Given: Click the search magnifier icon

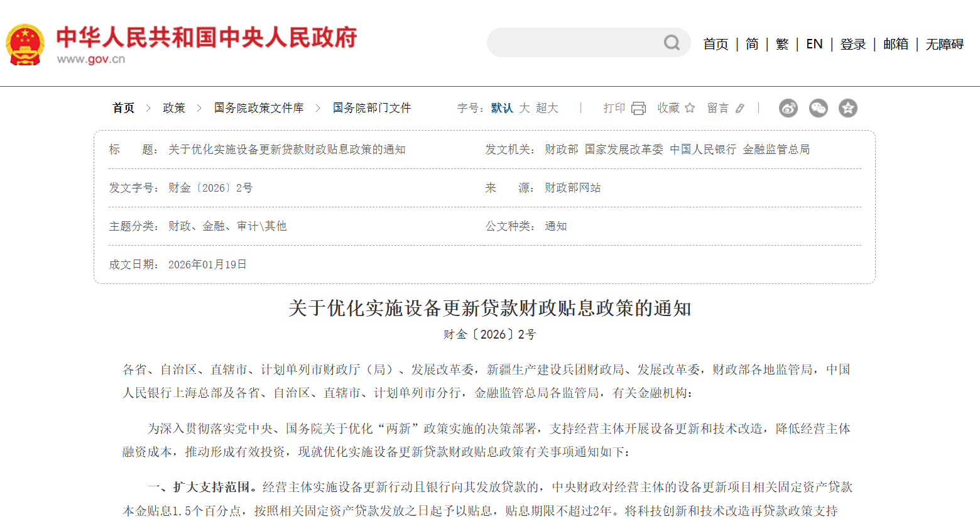Looking at the screenshot, I should click(672, 43).
